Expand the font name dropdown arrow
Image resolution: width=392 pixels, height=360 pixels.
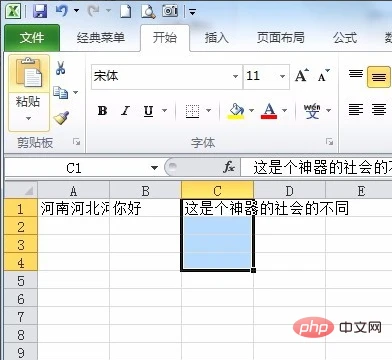coord(235,76)
